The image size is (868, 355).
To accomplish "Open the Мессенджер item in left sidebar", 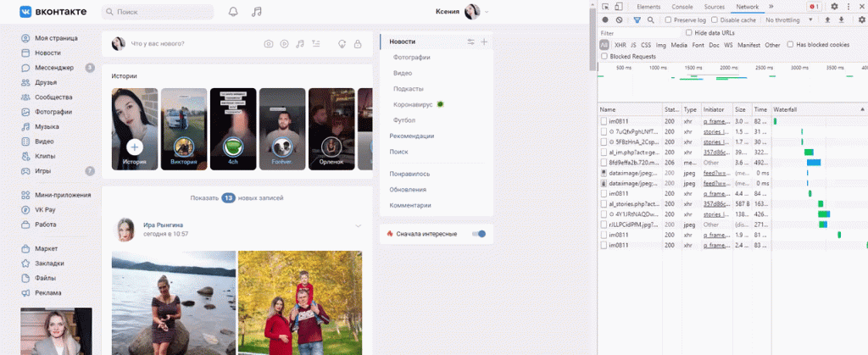I will point(54,68).
